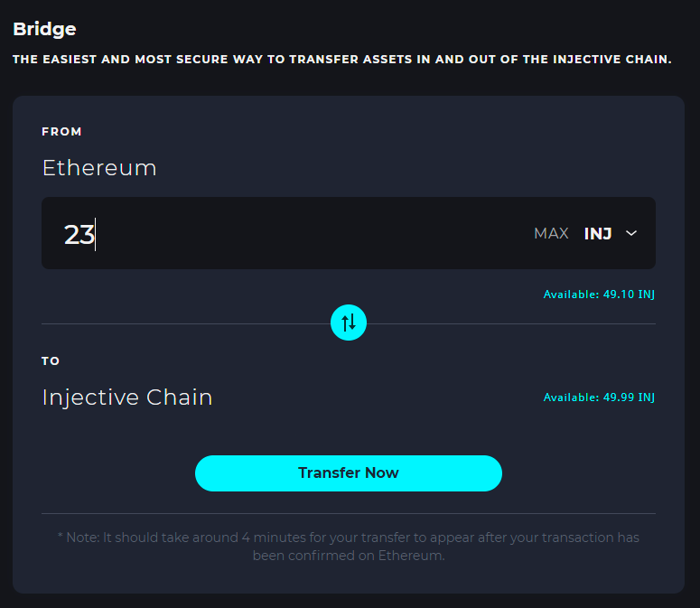Viewport: 700px width, 608px height.
Task: Click the TO section label
Action: pyautogui.click(x=51, y=360)
